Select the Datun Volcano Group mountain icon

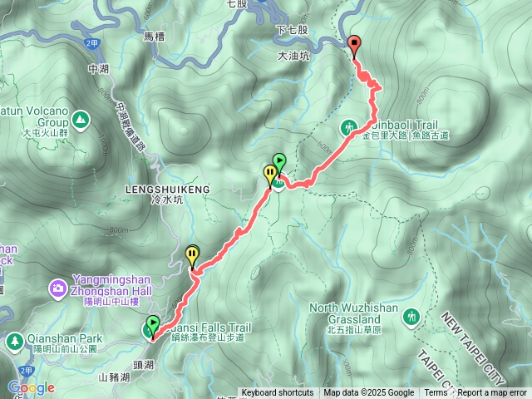(x=81, y=121)
